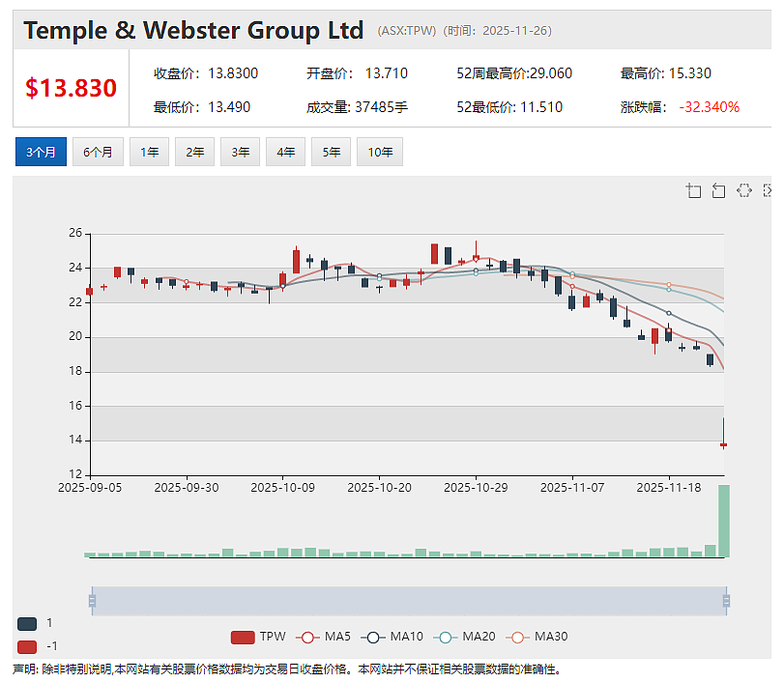
Task: Click the 52最低价 11.510 text
Action: pyautogui.click(x=509, y=107)
